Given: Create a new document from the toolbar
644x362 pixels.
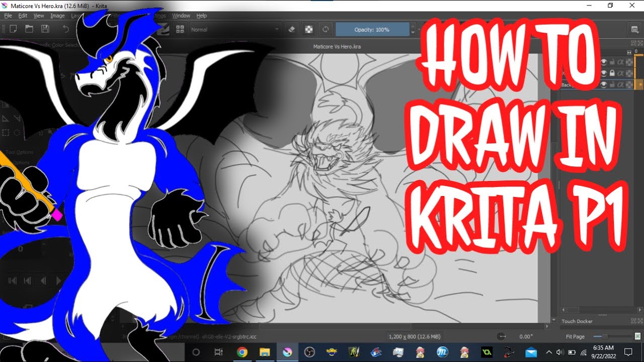Looking at the screenshot, I should [x=13, y=29].
